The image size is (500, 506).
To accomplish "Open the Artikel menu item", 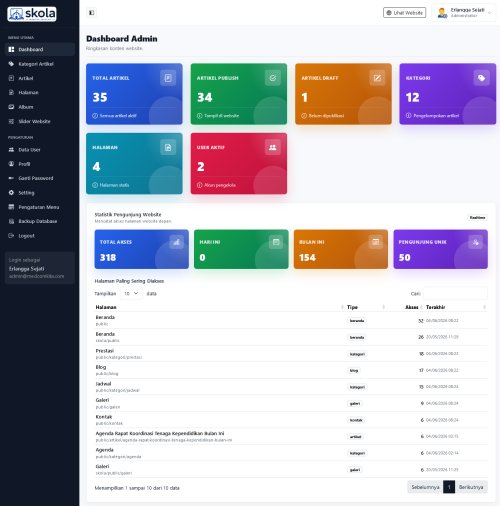I will coord(40,78).
